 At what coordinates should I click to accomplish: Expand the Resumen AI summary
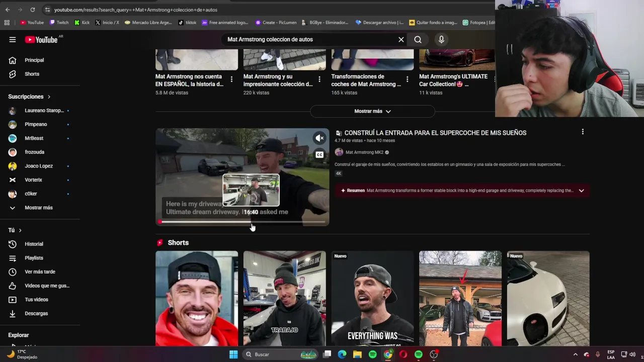pyautogui.click(x=581, y=191)
